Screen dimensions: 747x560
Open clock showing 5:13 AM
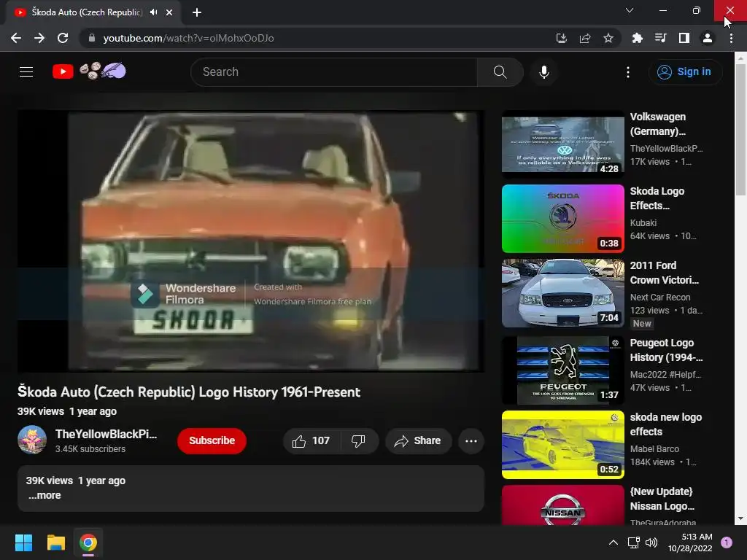click(x=690, y=542)
